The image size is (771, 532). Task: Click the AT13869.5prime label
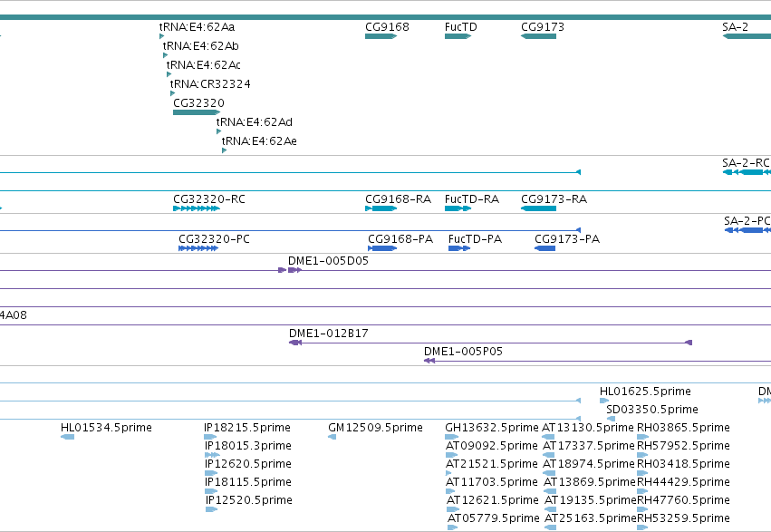590,482
